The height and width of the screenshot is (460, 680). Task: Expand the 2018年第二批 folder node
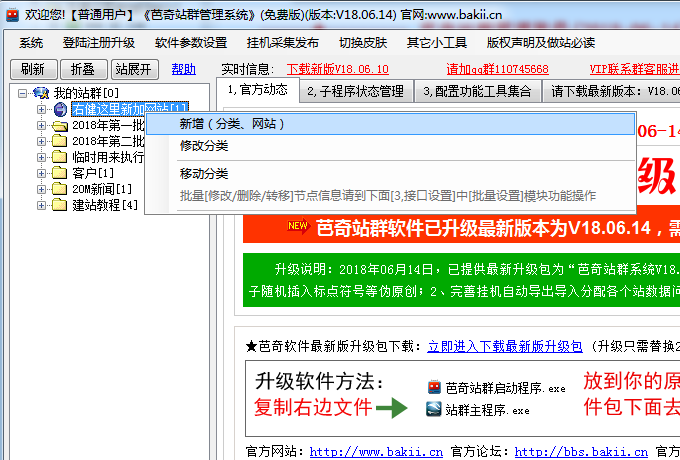click(x=42, y=141)
